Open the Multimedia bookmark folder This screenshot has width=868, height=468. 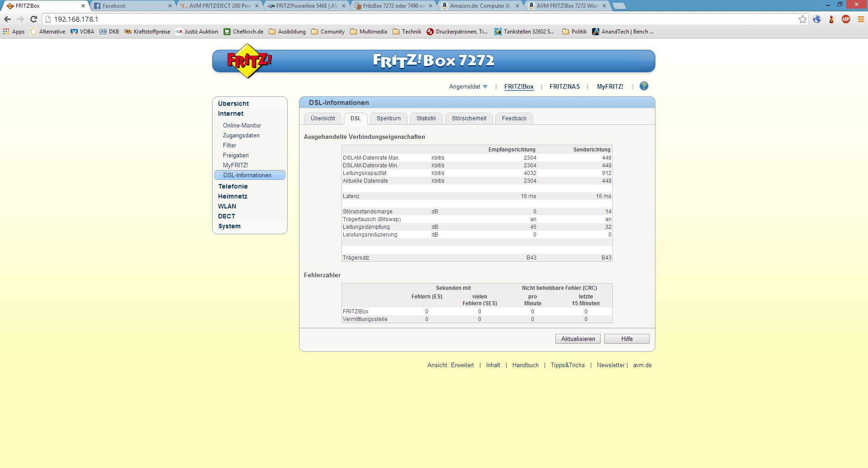[368, 32]
